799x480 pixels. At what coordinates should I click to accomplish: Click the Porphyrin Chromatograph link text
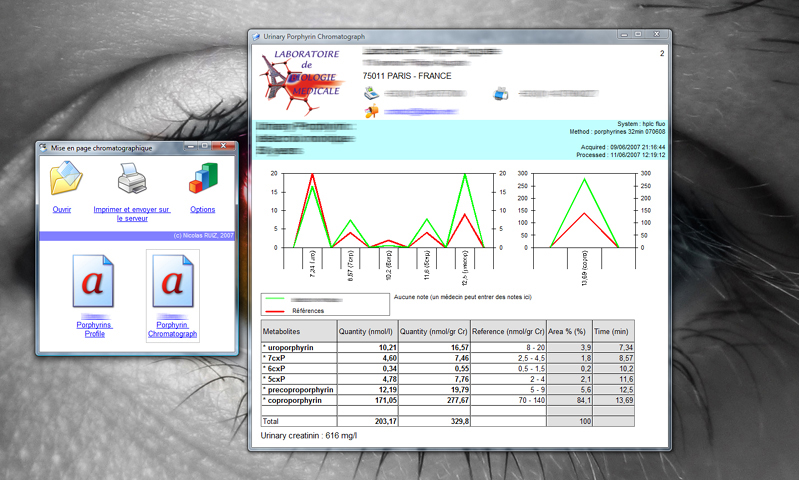pos(172,329)
